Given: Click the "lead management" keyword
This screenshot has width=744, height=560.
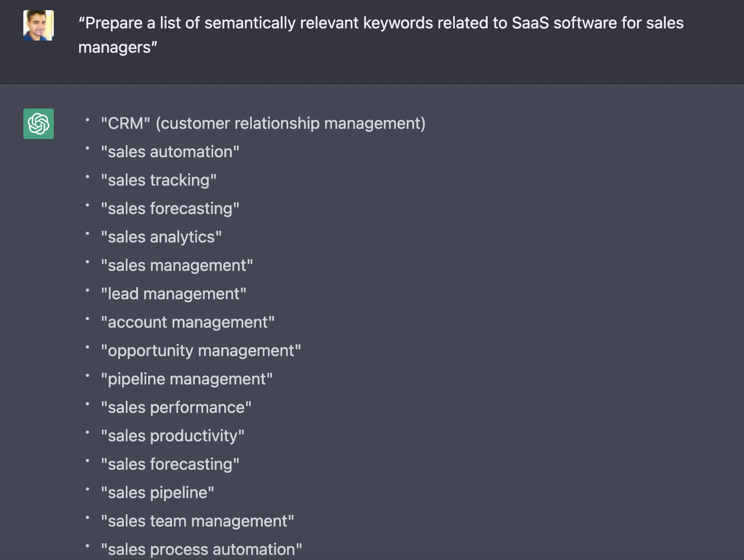Looking at the screenshot, I should (x=174, y=294).
